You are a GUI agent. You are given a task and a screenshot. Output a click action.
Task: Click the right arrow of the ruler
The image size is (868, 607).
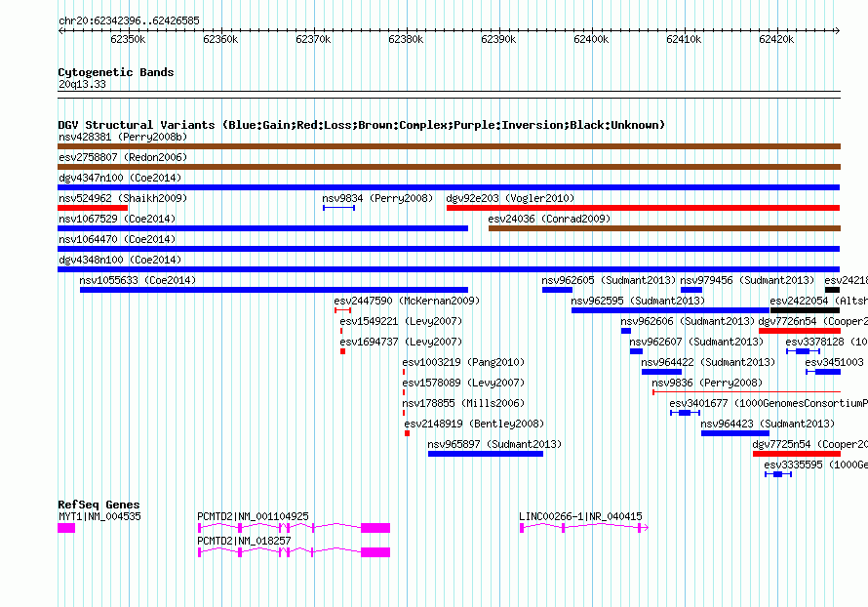click(x=837, y=31)
